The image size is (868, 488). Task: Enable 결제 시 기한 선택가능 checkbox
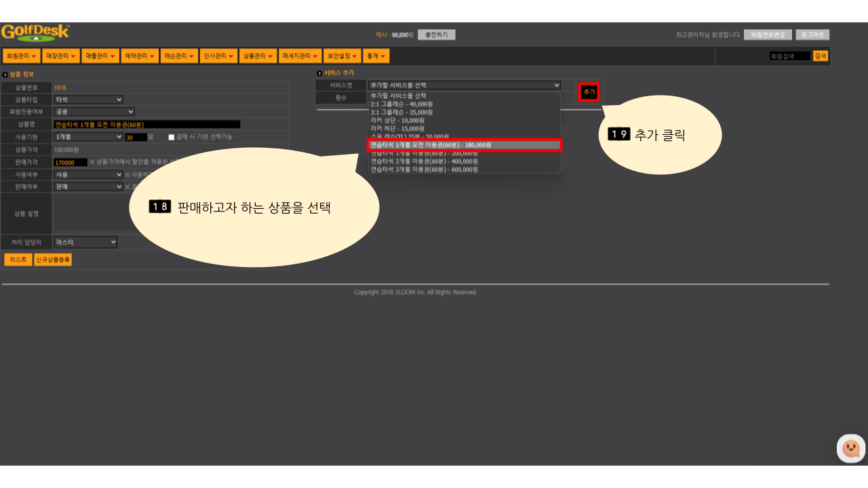click(172, 137)
